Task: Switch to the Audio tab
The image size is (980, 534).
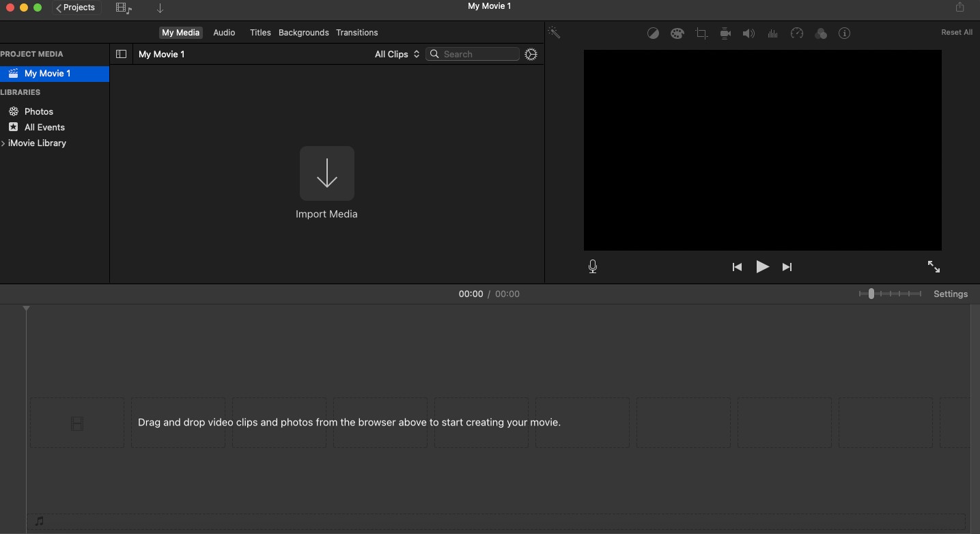Action: coord(224,33)
